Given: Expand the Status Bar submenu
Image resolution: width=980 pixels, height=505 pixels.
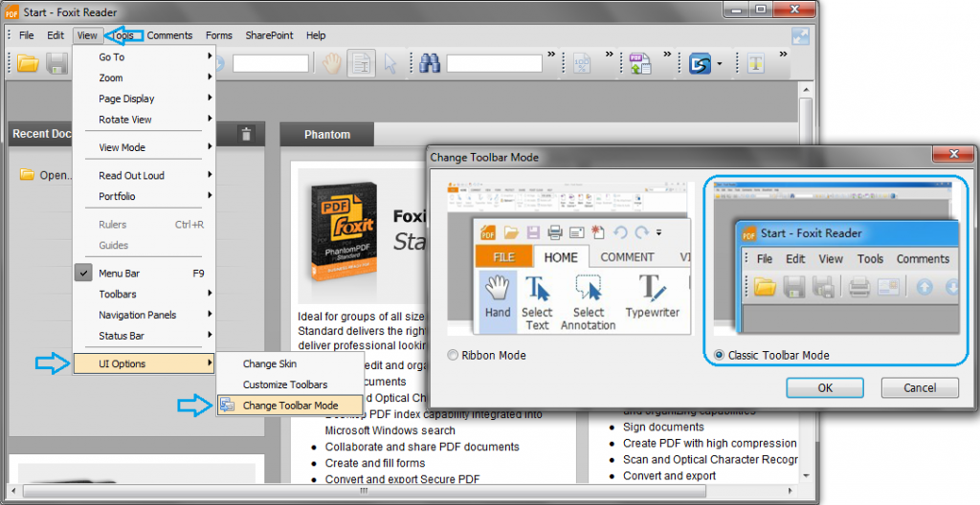Looking at the screenshot, I should (145, 336).
